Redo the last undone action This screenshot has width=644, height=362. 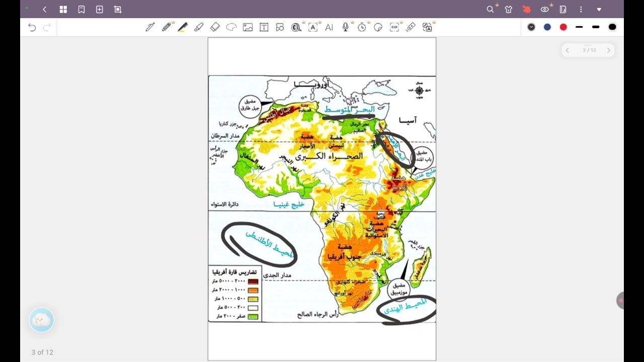[x=47, y=28]
